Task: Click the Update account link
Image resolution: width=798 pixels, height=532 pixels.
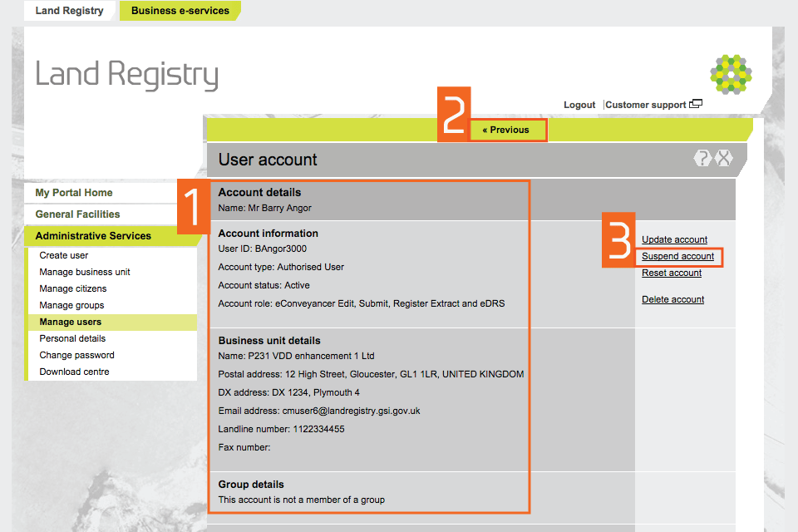Action: coord(674,239)
